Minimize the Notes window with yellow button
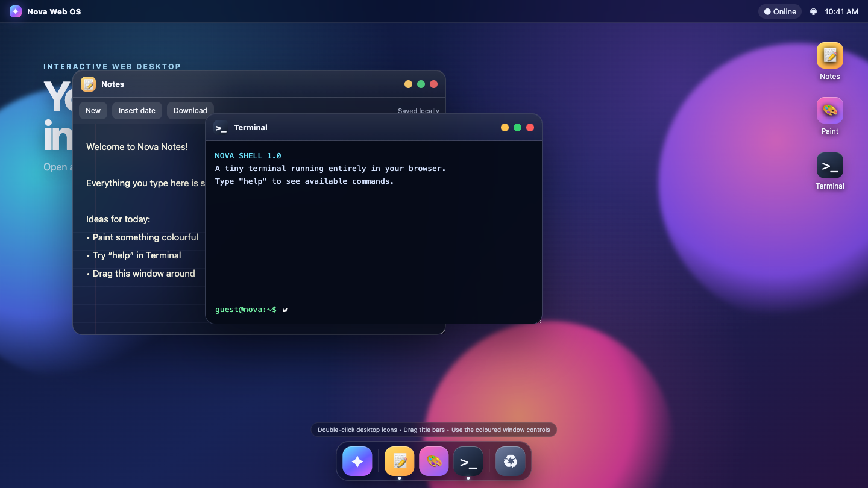The width and height of the screenshot is (868, 488). coord(409,84)
